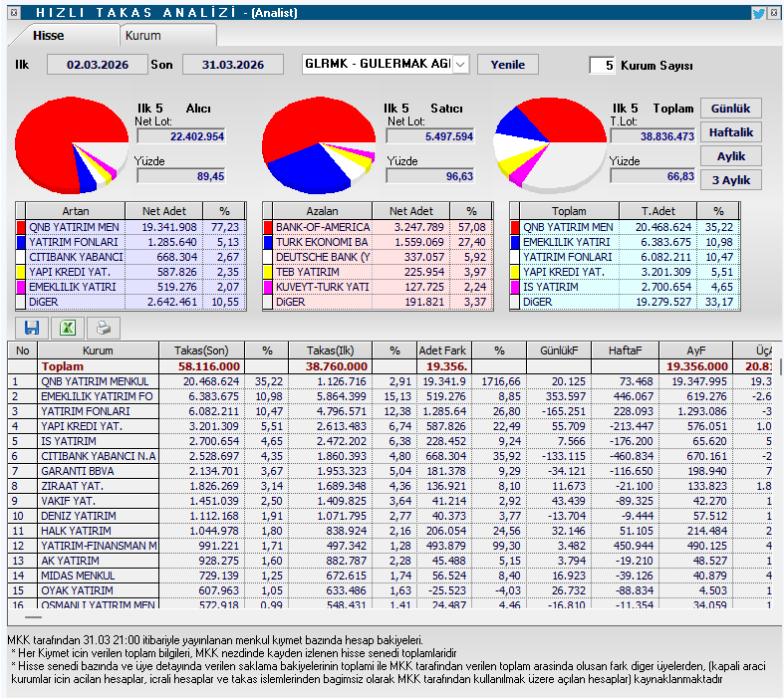Select QNB YATIRIM MENKUL row in main table

tap(390, 381)
